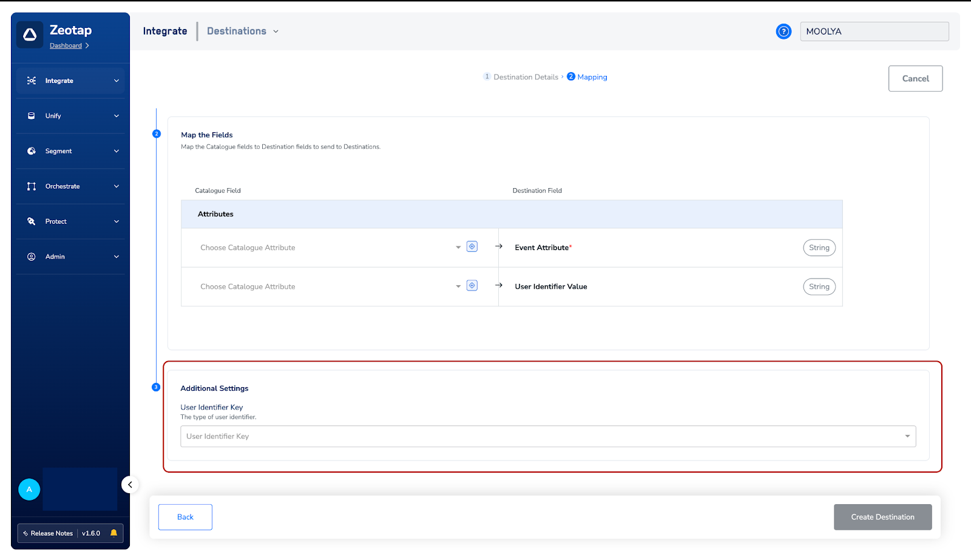The width and height of the screenshot is (971, 560).
Task: Click the Protect icon in sidebar
Action: click(32, 221)
